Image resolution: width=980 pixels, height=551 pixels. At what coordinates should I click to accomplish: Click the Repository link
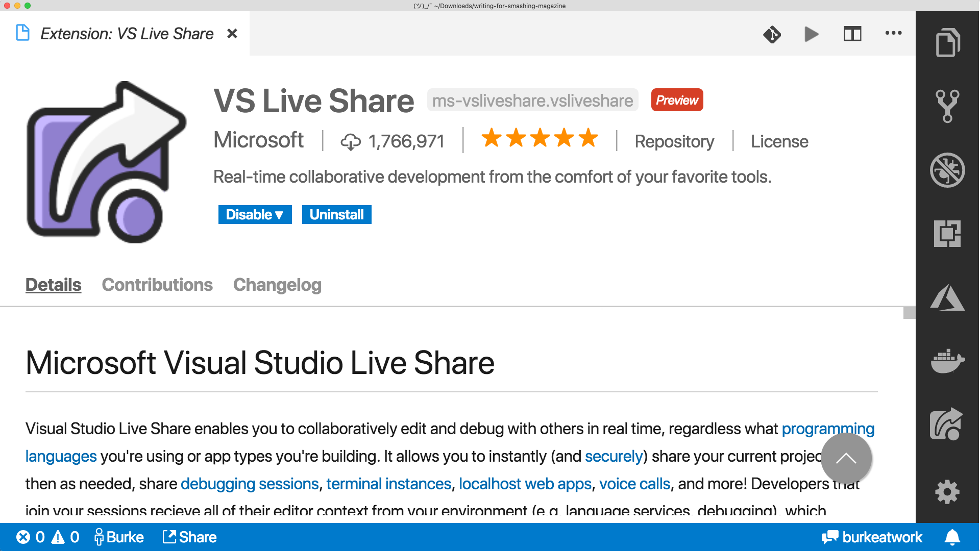[673, 140]
